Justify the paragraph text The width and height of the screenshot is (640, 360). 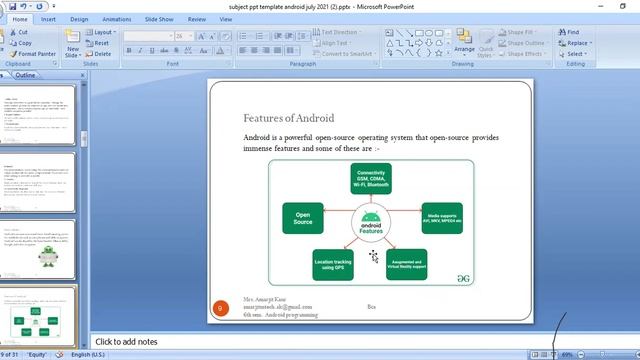[278, 50]
